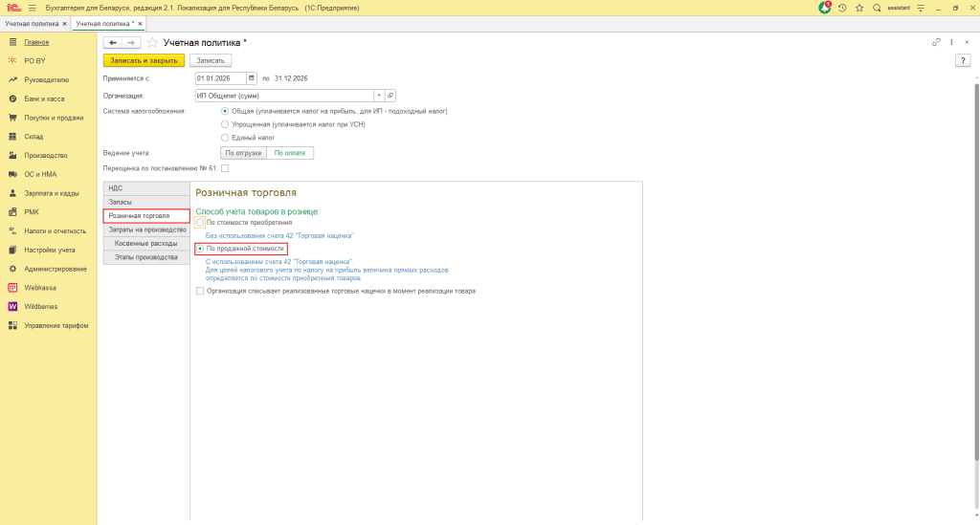Check the Организация списывает торговые наценки box
Screen dimensions: 980x525
click(x=200, y=291)
